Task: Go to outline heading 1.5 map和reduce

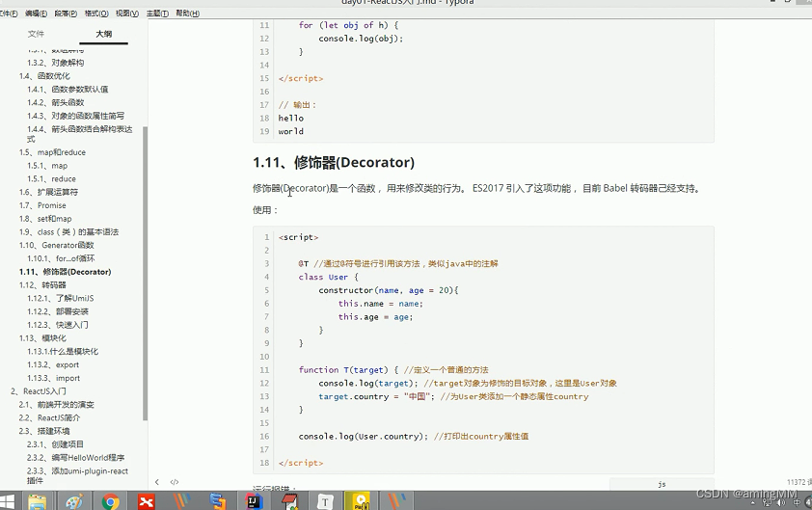Action: pos(52,152)
